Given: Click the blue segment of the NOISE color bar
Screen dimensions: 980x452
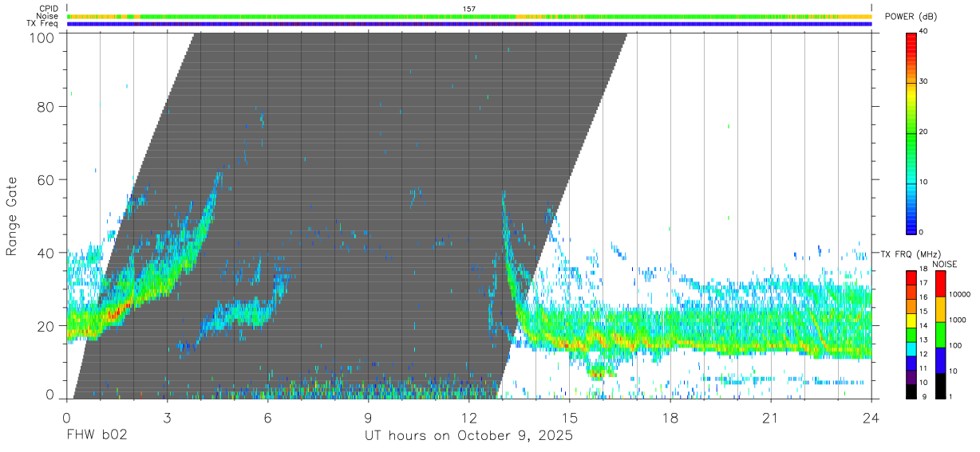Looking at the screenshot, I should (940, 360).
